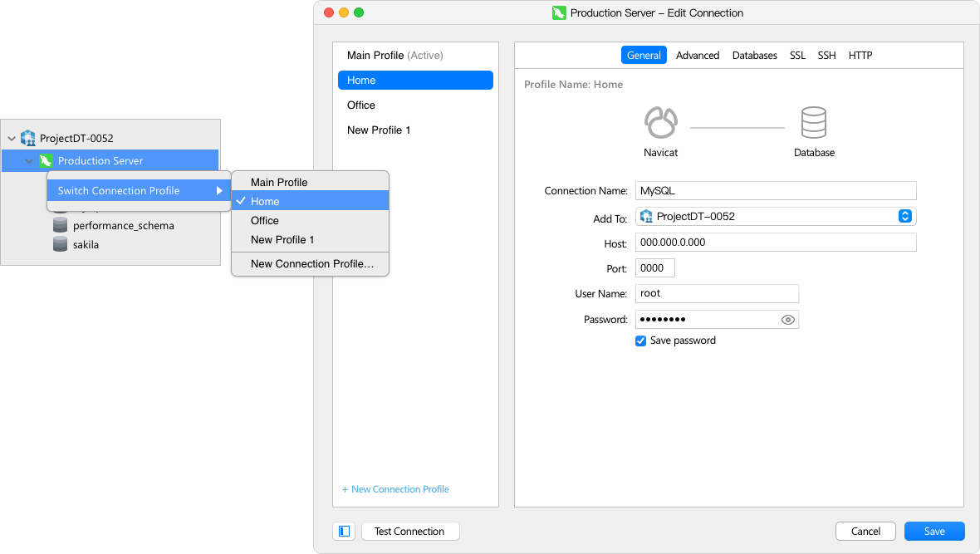The image size is (980, 554).
Task: Toggle the Save password checkbox
Action: tap(640, 341)
